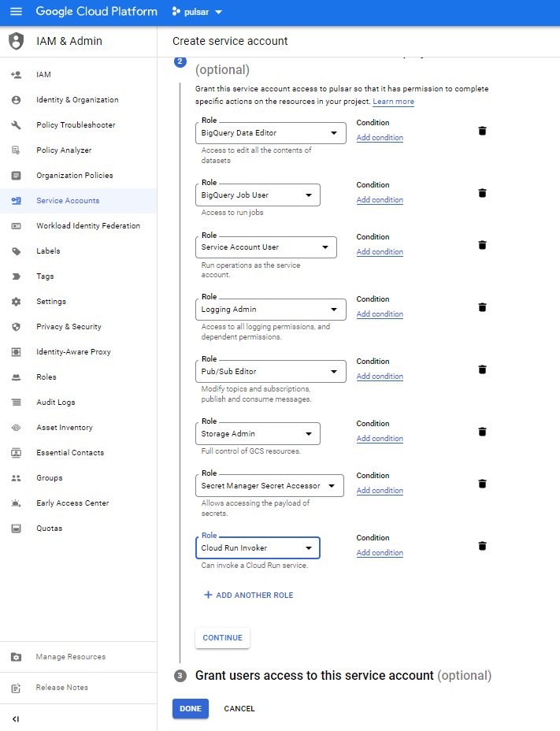Open the BigQuery Job User role dropdown
This screenshot has height=731, width=560.
pyautogui.click(x=258, y=195)
